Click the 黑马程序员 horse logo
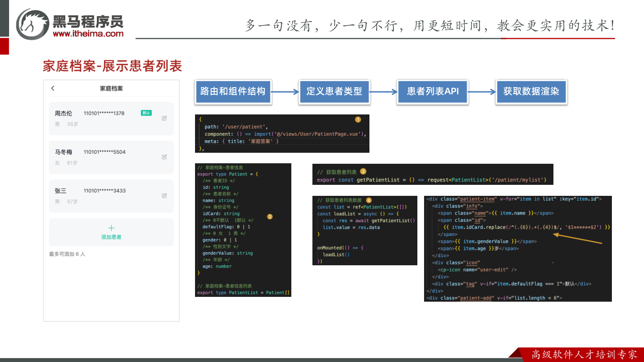This screenshot has height=362, width=644. click(x=33, y=24)
